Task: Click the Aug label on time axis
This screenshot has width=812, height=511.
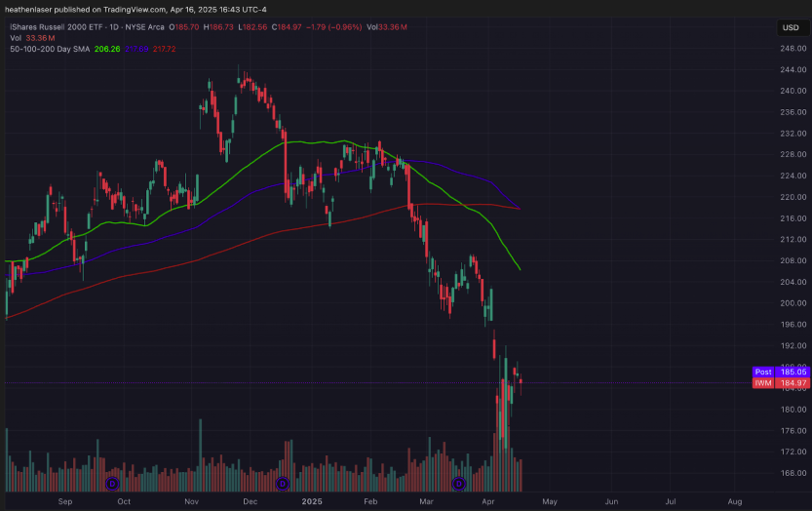Action: 734,500
